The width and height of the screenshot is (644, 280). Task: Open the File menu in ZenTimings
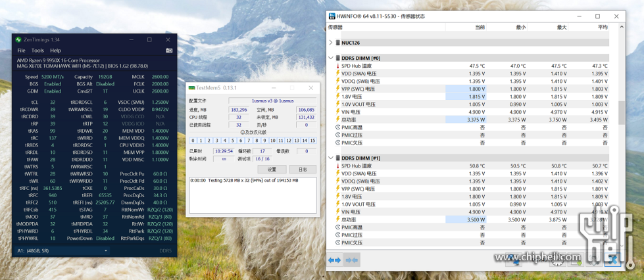(x=21, y=51)
